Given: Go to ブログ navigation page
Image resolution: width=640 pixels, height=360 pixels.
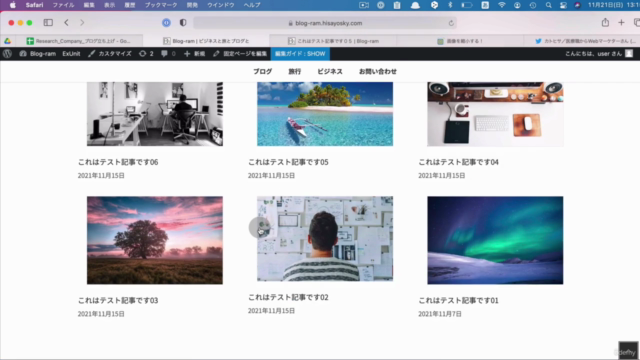Looking at the screenshot, I should point(262,71).
